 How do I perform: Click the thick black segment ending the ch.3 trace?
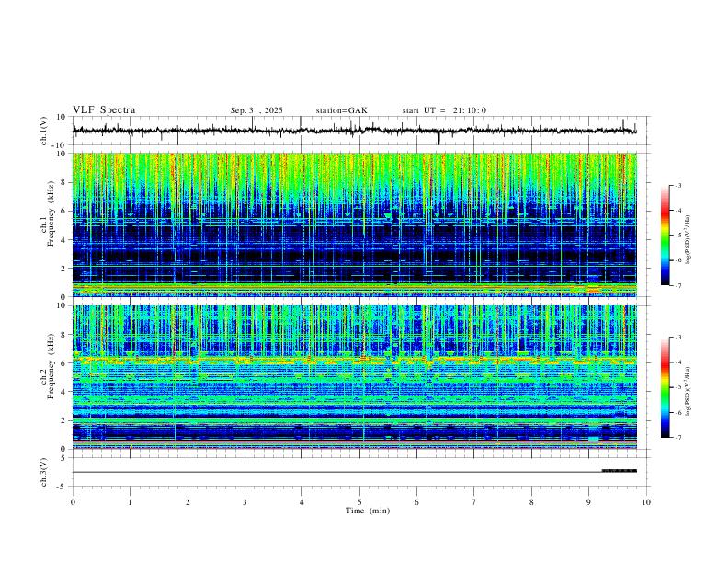click(620, 471)
